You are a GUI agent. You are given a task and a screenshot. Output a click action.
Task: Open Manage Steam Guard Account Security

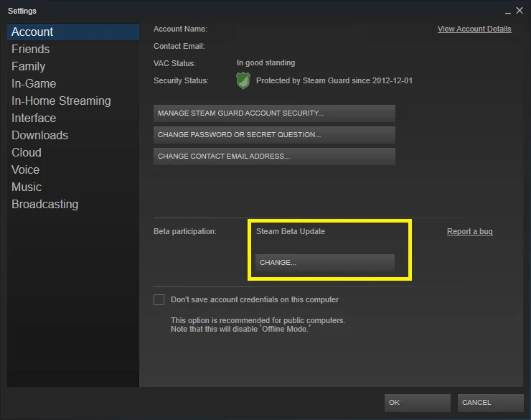click(x=274, y=113)
